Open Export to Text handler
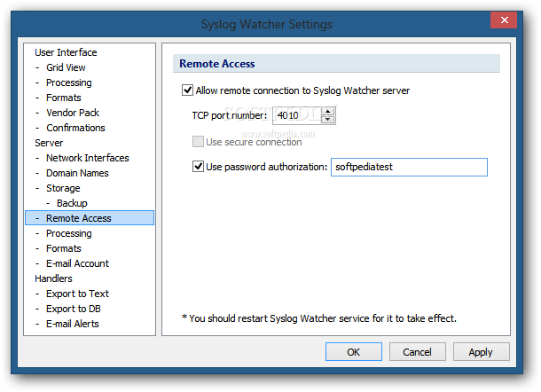 pyautogui.click(x=77, y=294)
